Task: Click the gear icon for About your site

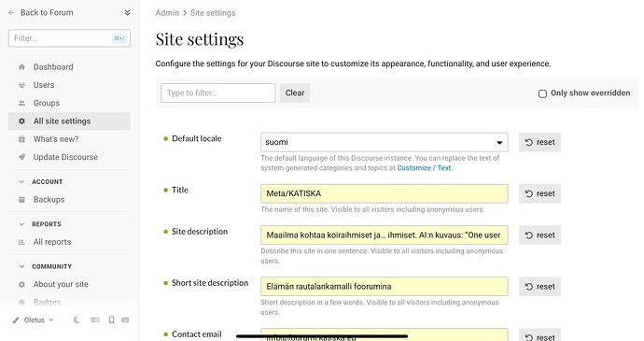Action: point(21,285)
